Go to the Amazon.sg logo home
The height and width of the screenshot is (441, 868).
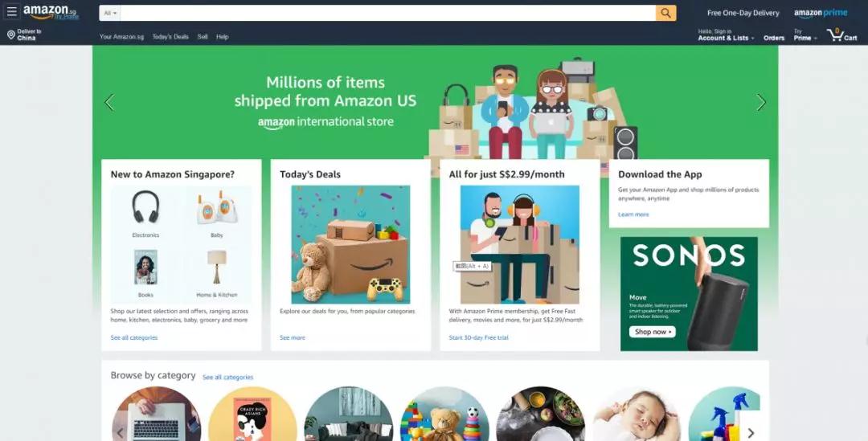[51, 12]
